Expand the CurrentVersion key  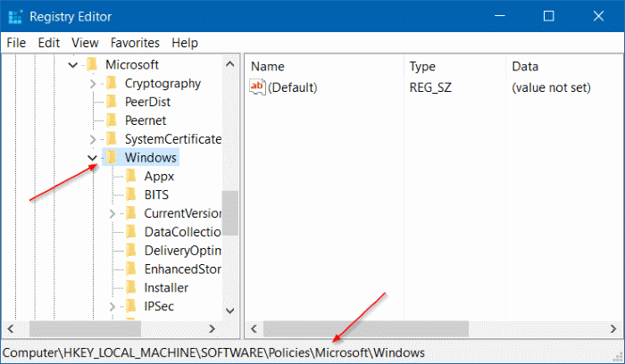tap(112, 214)
